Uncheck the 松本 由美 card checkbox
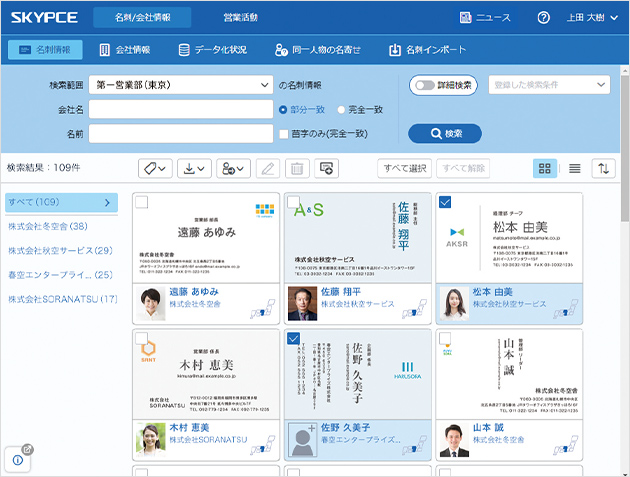Viewport: 630px width, 477px height. 445,202
